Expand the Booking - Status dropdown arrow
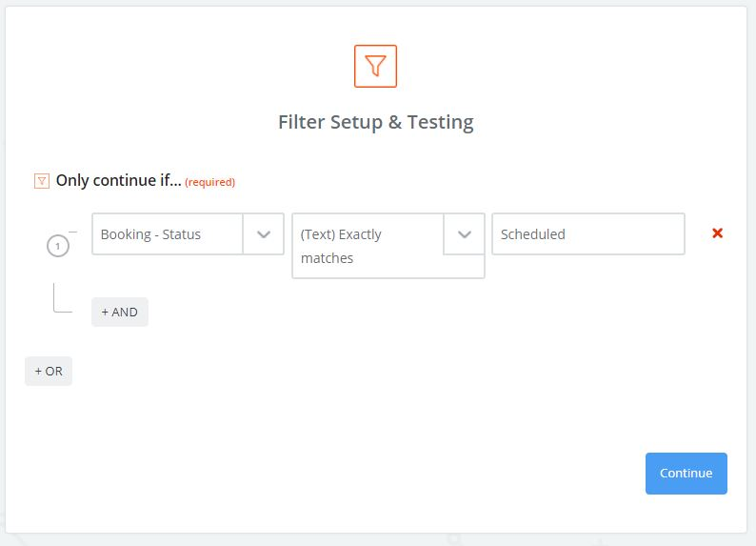Image resolution: width=756 pixels, height=546 pixels. (264, 234)
